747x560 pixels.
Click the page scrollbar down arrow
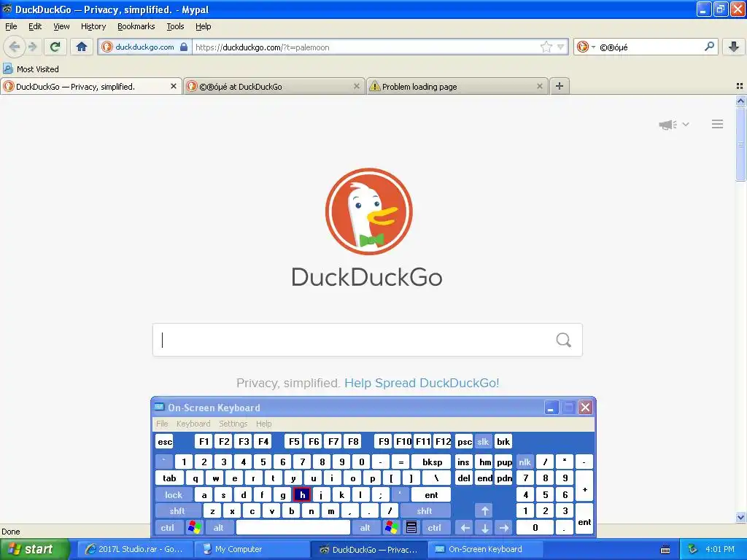pyautogui.click(x=740, y=517)
